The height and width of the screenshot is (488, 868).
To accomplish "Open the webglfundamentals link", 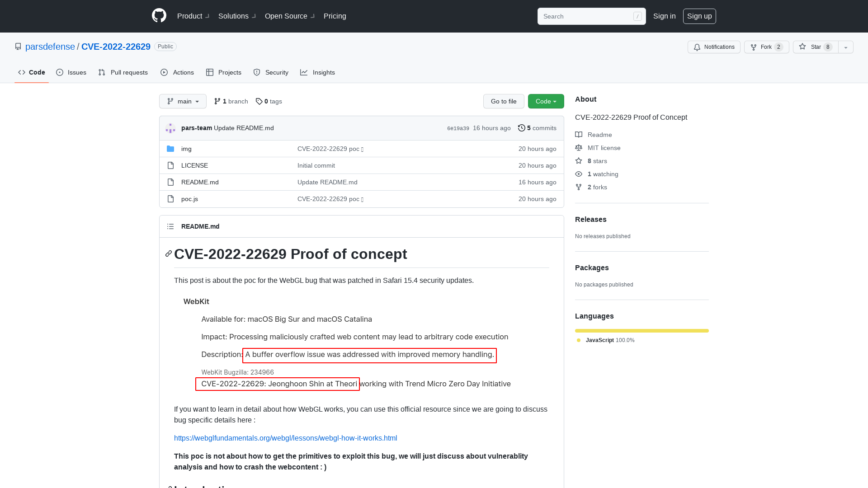I will pyautogui.click(x=285, y=438).
